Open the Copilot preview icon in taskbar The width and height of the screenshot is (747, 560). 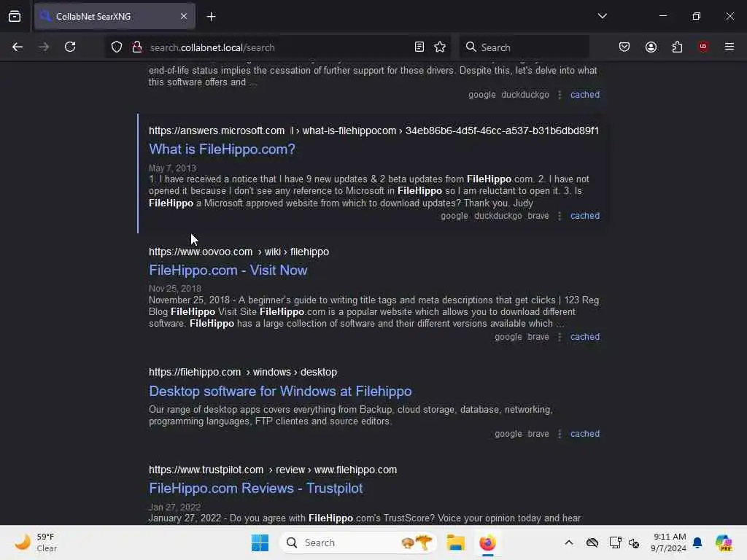[724, 542]
